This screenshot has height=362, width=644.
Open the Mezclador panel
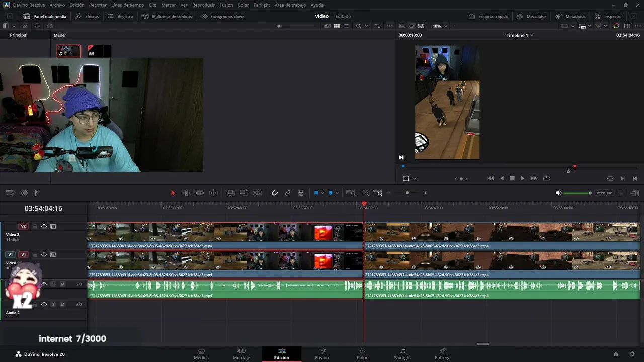[x=531, y=16]
